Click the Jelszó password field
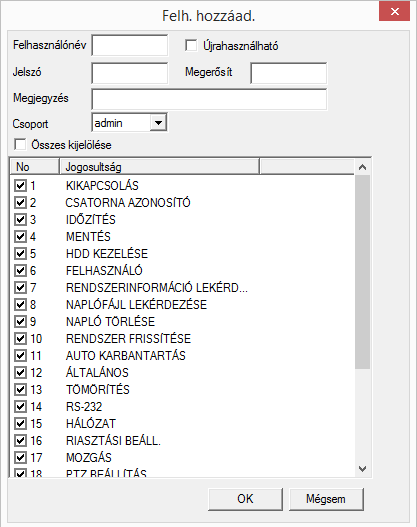 coord(130,73)
